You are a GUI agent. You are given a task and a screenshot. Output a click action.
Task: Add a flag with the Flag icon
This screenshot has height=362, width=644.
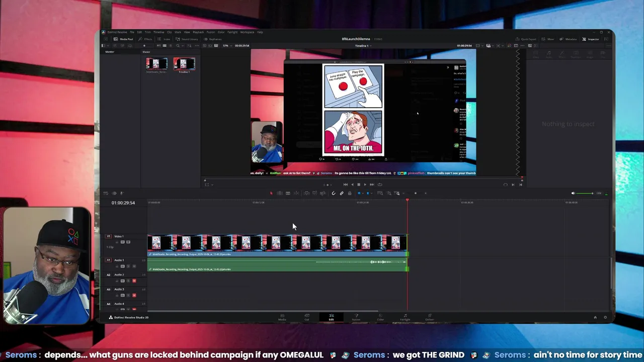pyautogui.click(x=359, y=193)
